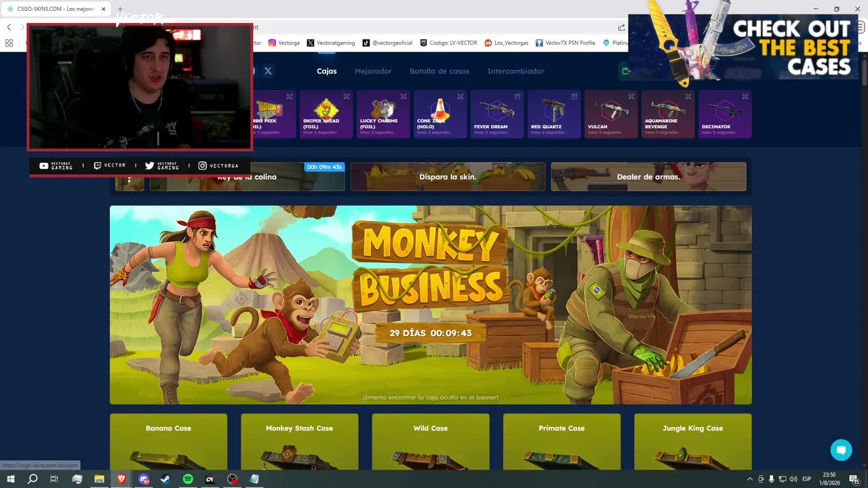Open OBS Studio from the taskbar
This screenshot has width=868, height=488.
[x=233, y=479]
